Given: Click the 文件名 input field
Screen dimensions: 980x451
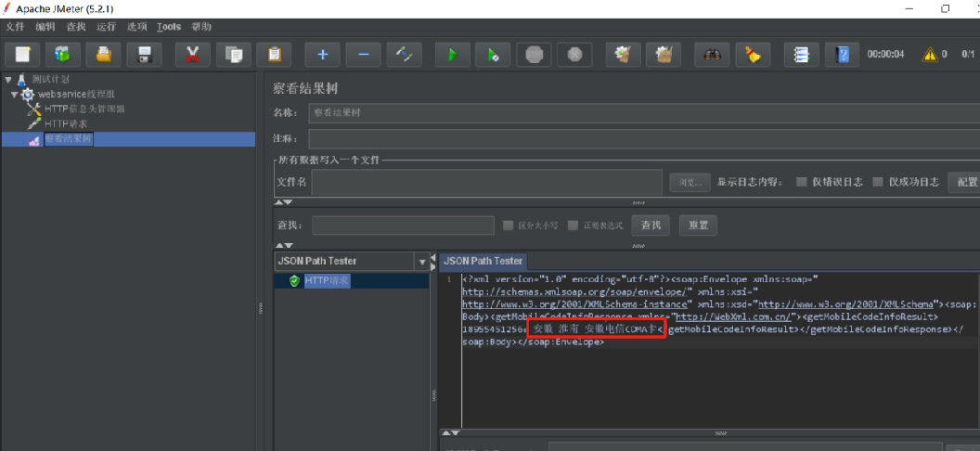Looking at the screenshot, I should [x=487, y=183].
